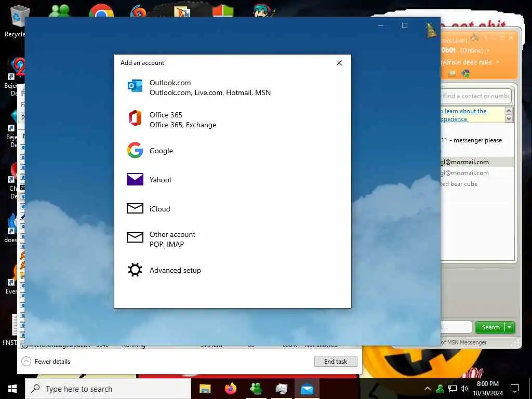This screenshot has width=532, height=399.
Task: Open File Explorer from the taskbar
Action: 205,389
